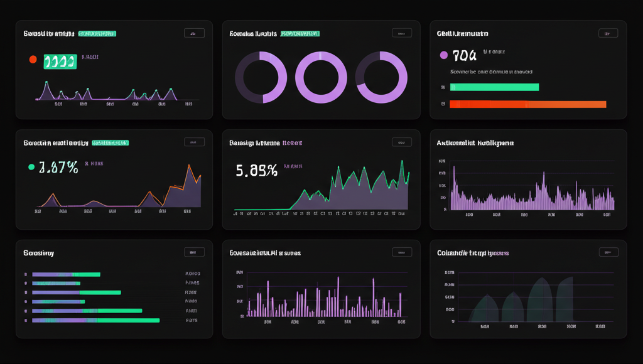Click the corner button on the dark area humps panel
Image resolution: width=643 pixels, height=364 pixels.
pyautogui.click(x=608, y=252)
